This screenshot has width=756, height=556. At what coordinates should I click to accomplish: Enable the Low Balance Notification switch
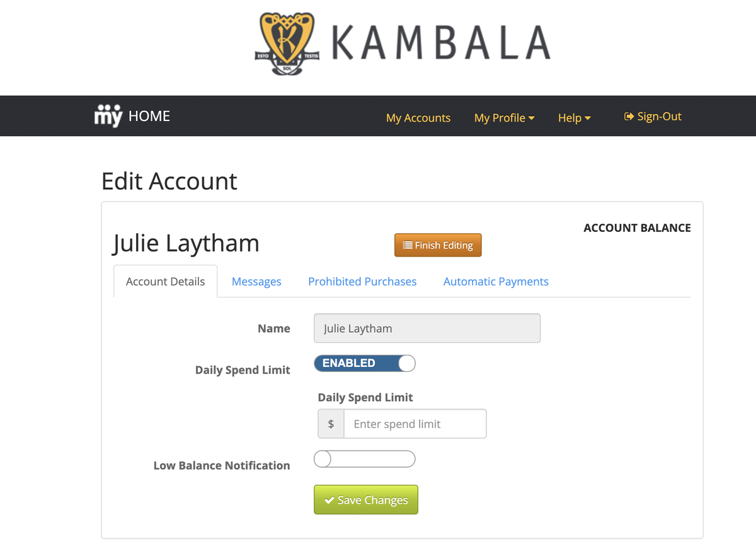(x=365, y=459)
